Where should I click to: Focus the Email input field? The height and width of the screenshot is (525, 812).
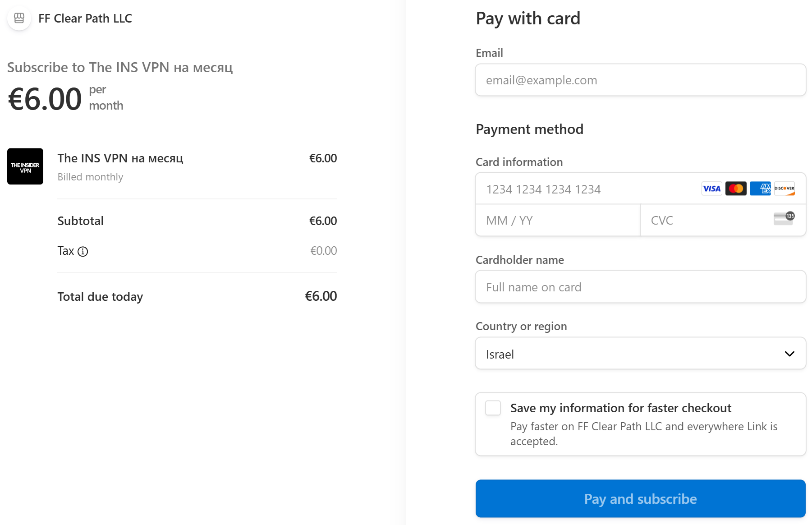click(640, 80)
